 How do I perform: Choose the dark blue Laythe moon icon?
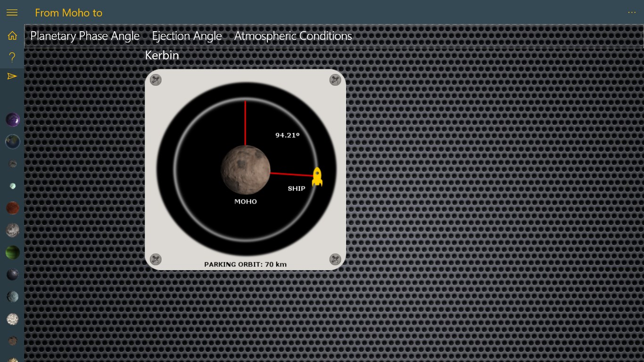pos(13,274)
